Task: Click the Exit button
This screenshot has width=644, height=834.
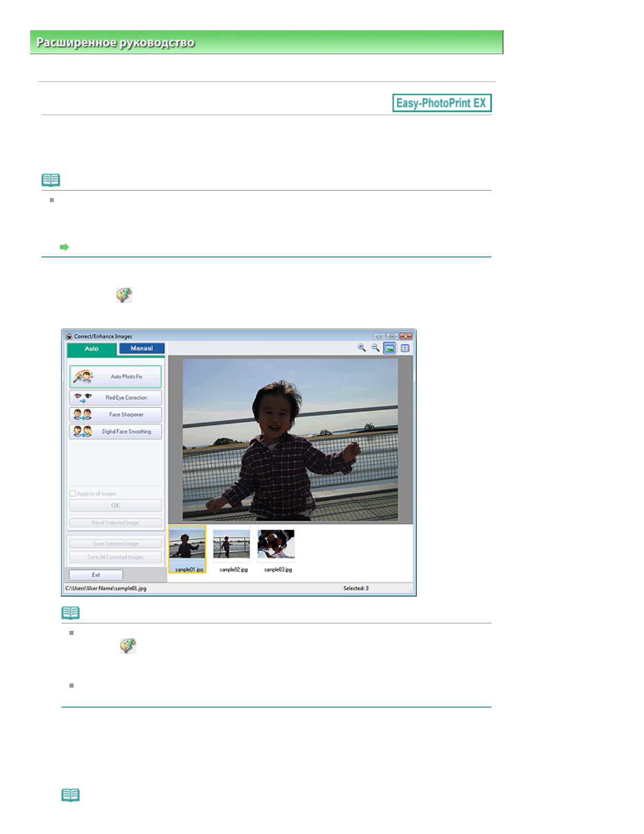Action: (96, 575)
